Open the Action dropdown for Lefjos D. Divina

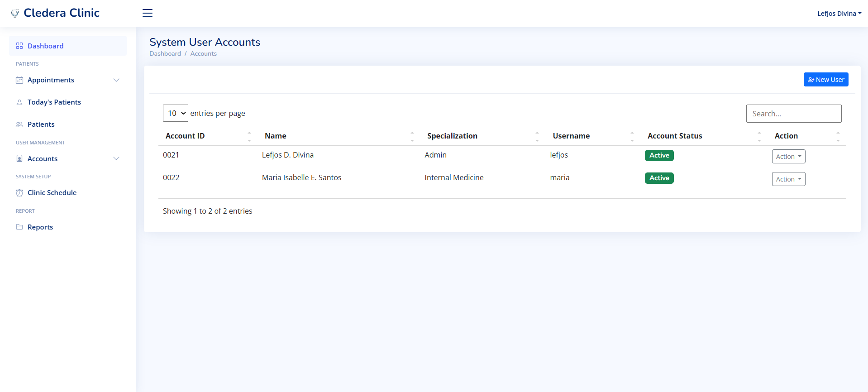click(x=788, y=157)
